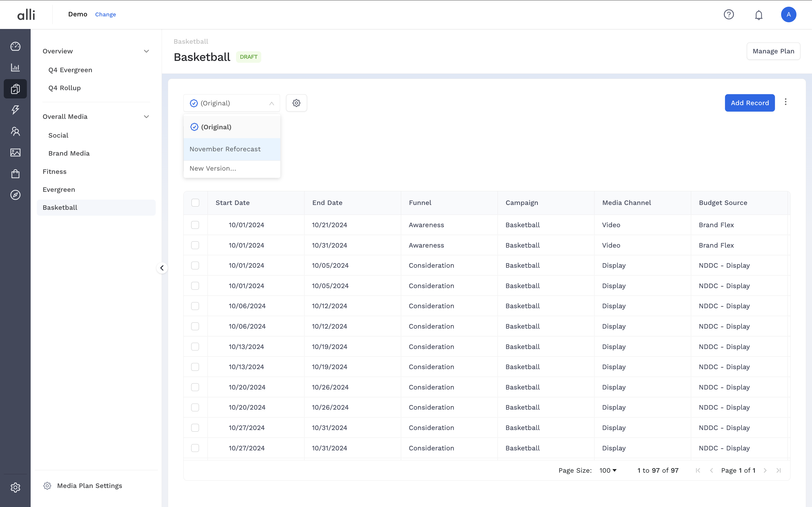
Task: Open the lightning bolt sidebar icon
Action: [x=15, y=110]
